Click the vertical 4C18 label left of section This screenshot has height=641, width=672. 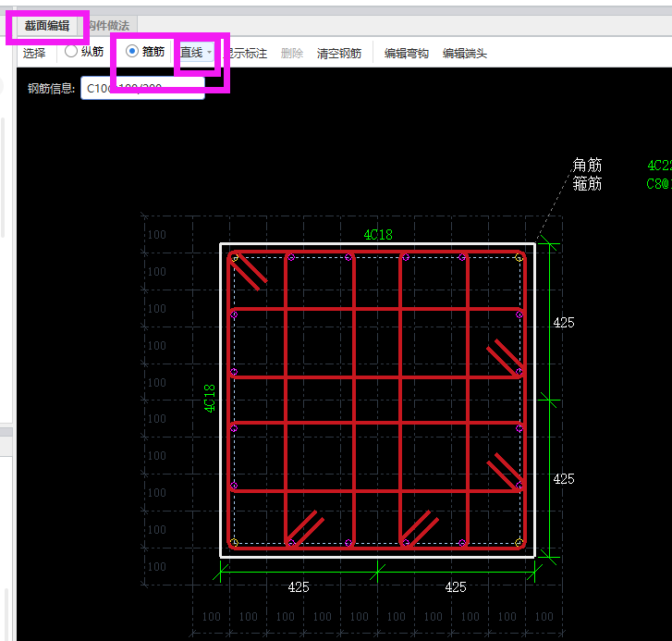(x=210, y=399)
